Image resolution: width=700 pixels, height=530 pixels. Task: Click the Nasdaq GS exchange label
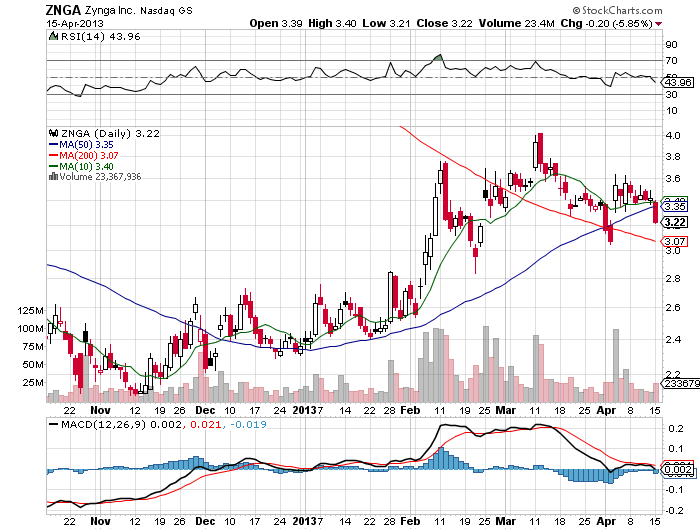167,11
